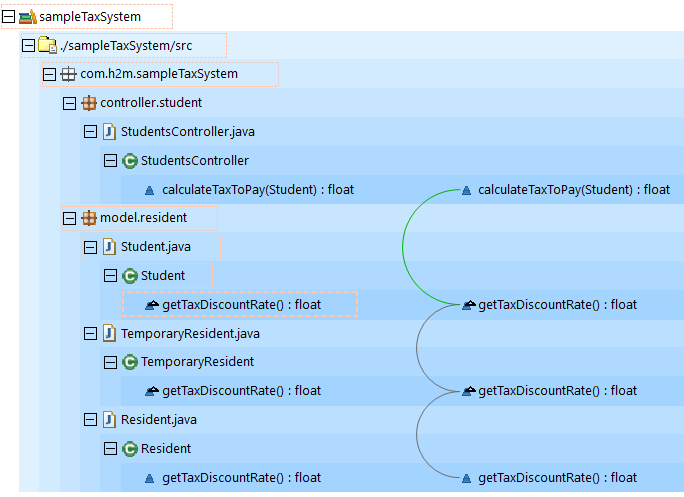Collapse the ./sampleTaxSystem/src folder node
The width and height of the screenshot is (684, 497).
coord(28,45)
